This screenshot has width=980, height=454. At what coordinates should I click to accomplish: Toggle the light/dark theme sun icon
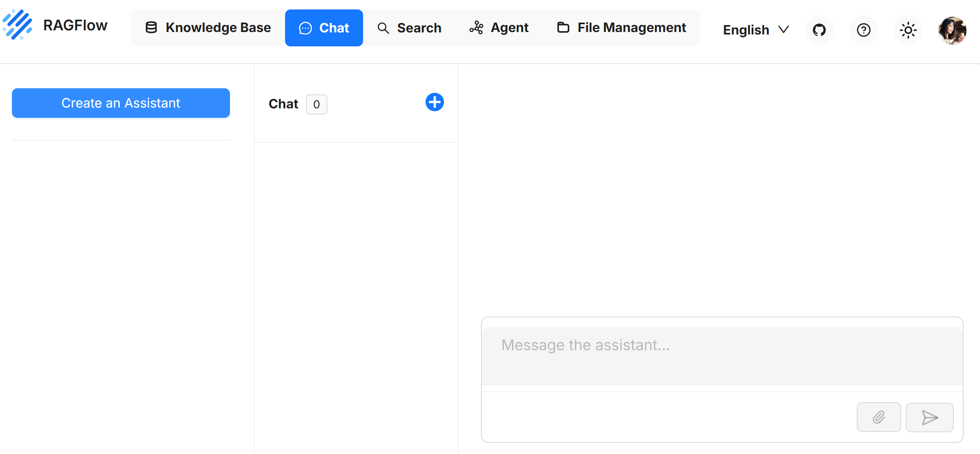point(908,30)
